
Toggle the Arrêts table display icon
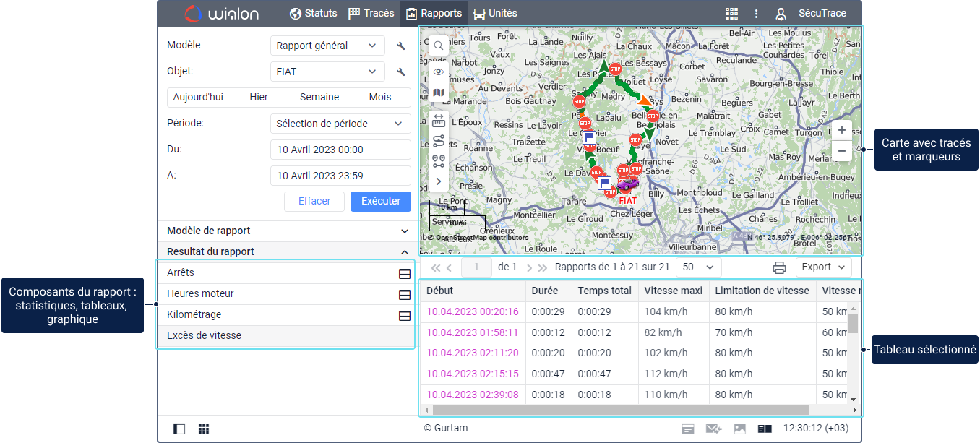click(x=405, y=273)
